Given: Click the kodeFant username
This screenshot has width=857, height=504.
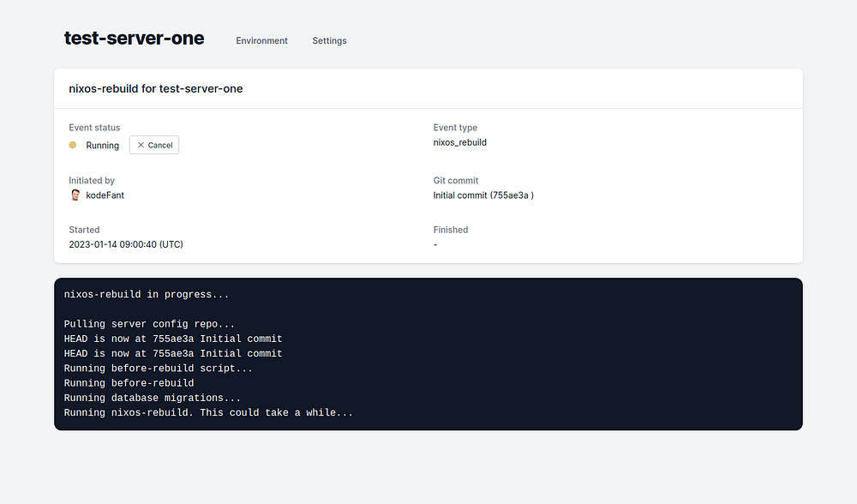Looking at the screenshot, I should [x=105, y=195].
